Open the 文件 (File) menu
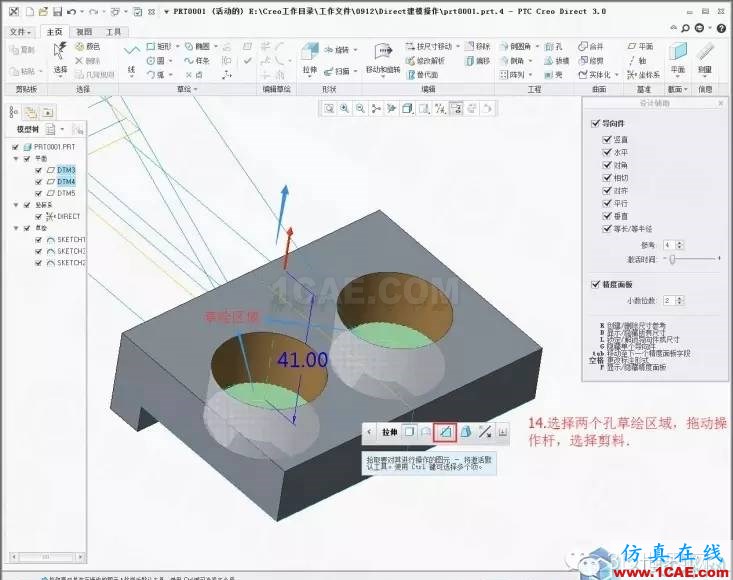733x580 pixels. (x=20, y=32)
